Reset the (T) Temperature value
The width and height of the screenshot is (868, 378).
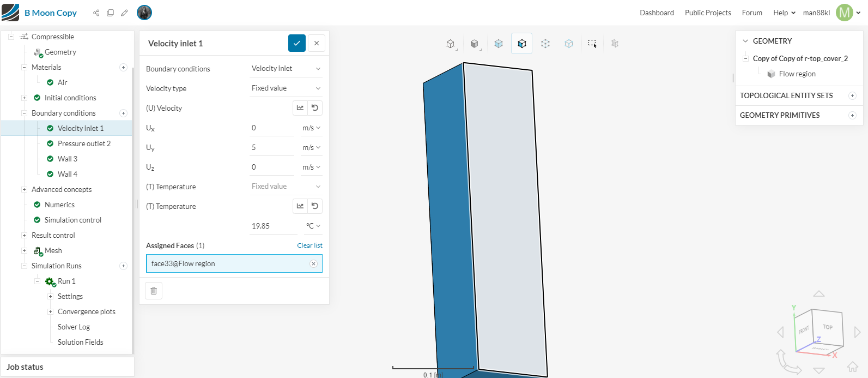click(x=315, y=206)
